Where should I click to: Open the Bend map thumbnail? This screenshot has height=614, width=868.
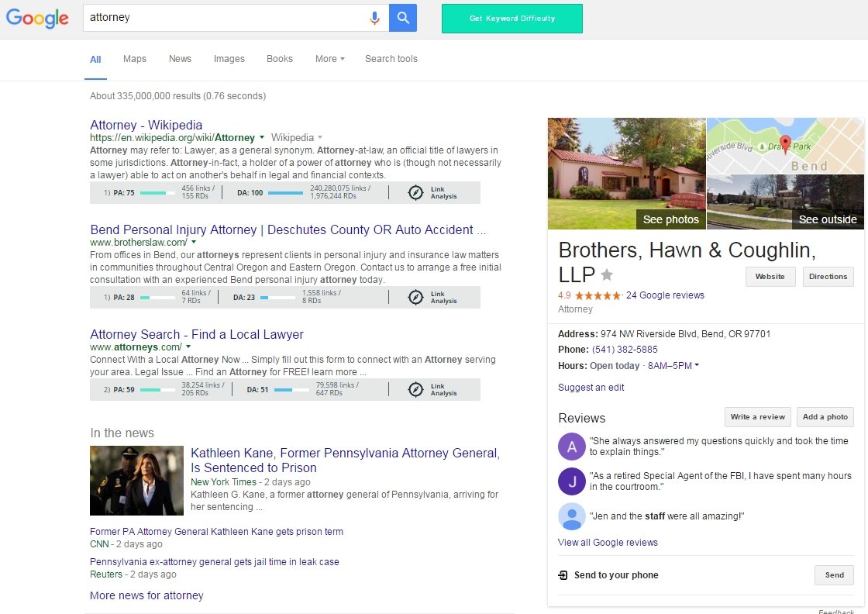point(785,147)
